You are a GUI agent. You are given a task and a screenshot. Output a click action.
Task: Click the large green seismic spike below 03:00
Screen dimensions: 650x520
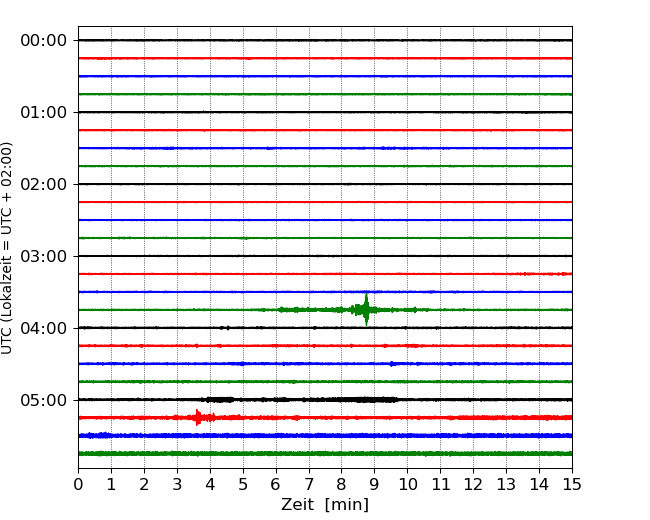point(366,310)
